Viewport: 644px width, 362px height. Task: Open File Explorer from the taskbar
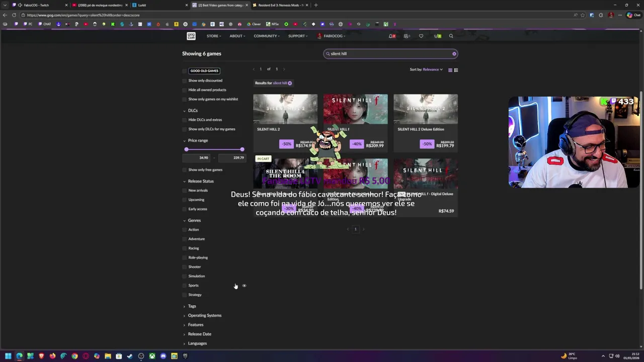click(108, 356)
